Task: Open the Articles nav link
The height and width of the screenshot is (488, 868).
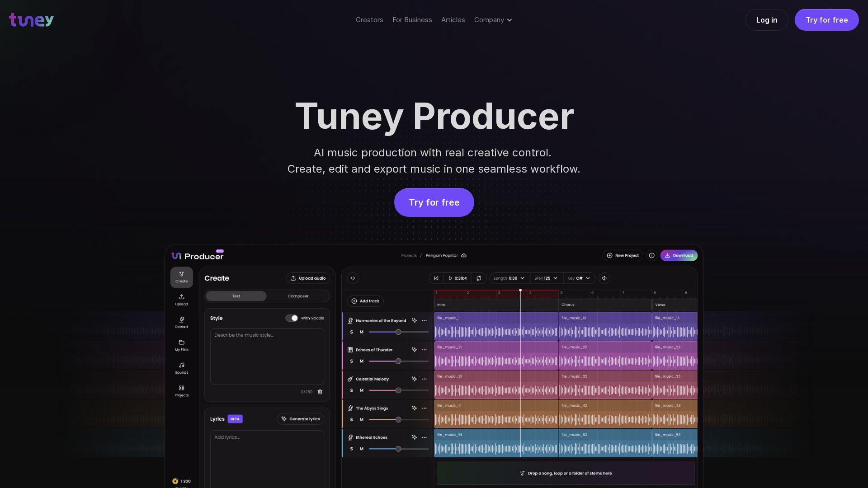Action: pyautogui.click(x=453, y=20)
